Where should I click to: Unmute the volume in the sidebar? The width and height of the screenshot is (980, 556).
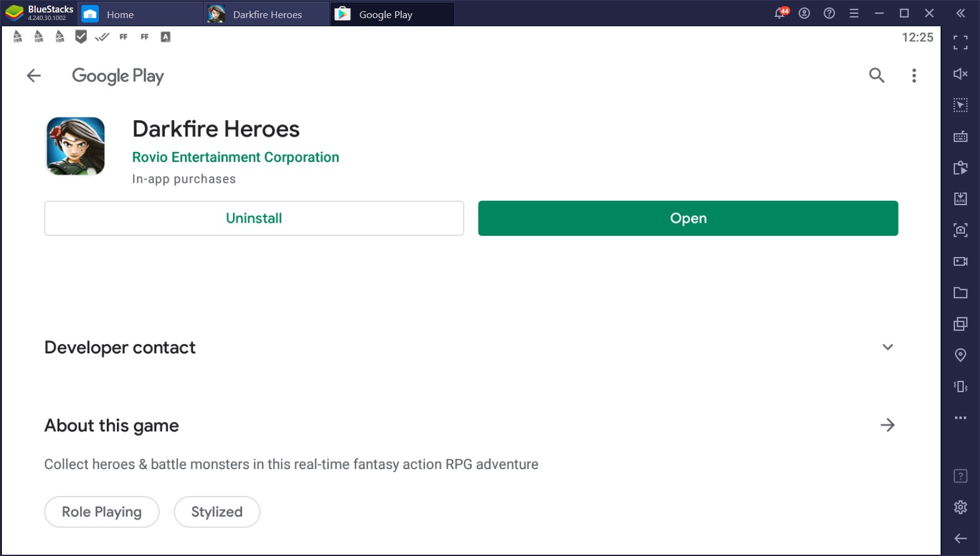961,74
